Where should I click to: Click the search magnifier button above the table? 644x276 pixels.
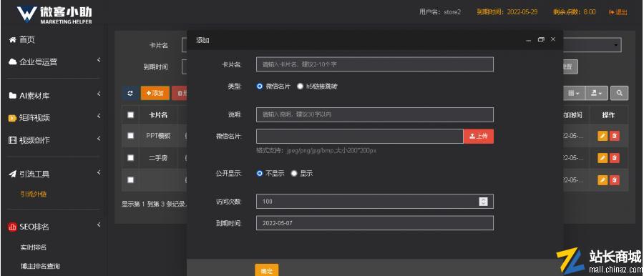pyautogui.click(x=620, y=93)
